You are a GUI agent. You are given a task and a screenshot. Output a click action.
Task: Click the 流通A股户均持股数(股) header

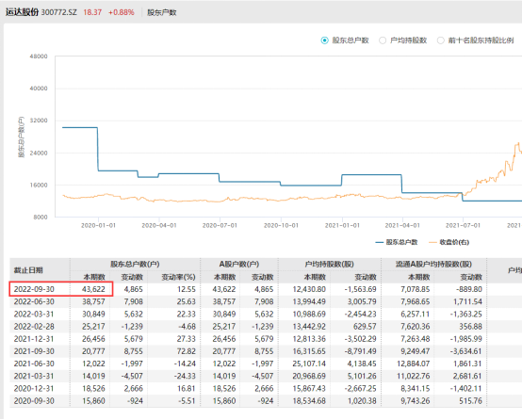pyautogui.click(x=433, y=265)
